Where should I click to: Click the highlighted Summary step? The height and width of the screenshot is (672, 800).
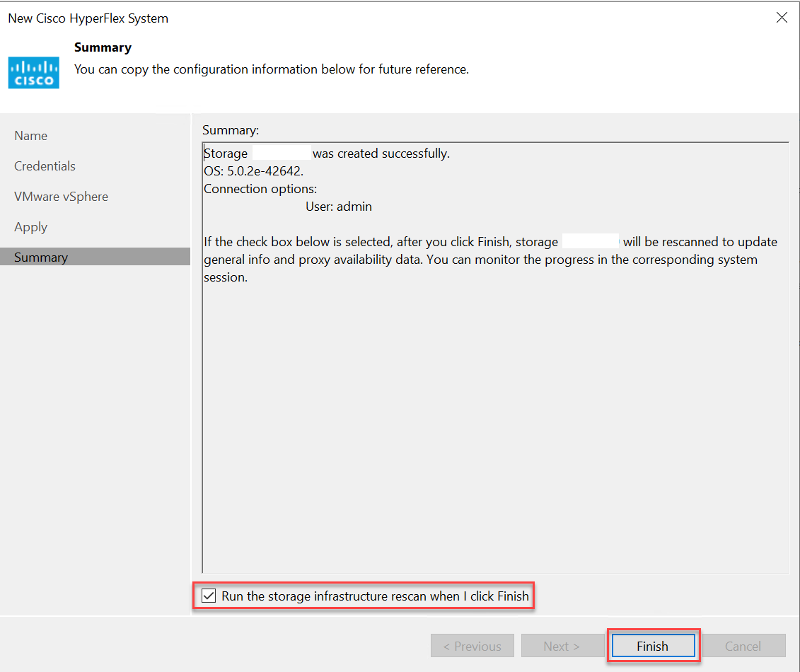click(40, 257)
